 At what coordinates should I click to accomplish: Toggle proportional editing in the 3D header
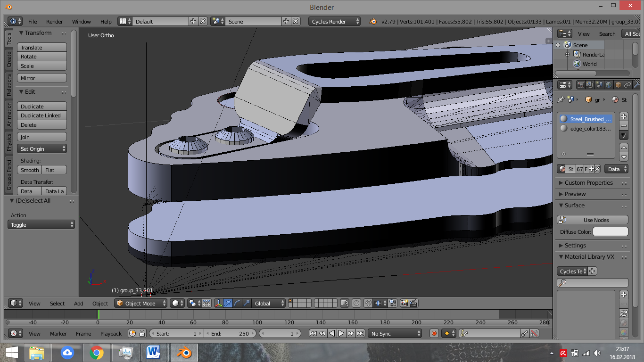pos(356,303)
